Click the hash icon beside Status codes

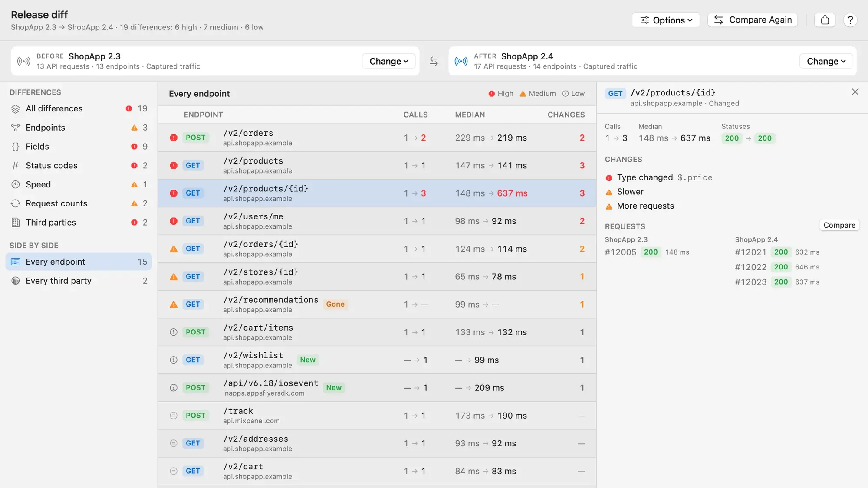click(16, 166)
